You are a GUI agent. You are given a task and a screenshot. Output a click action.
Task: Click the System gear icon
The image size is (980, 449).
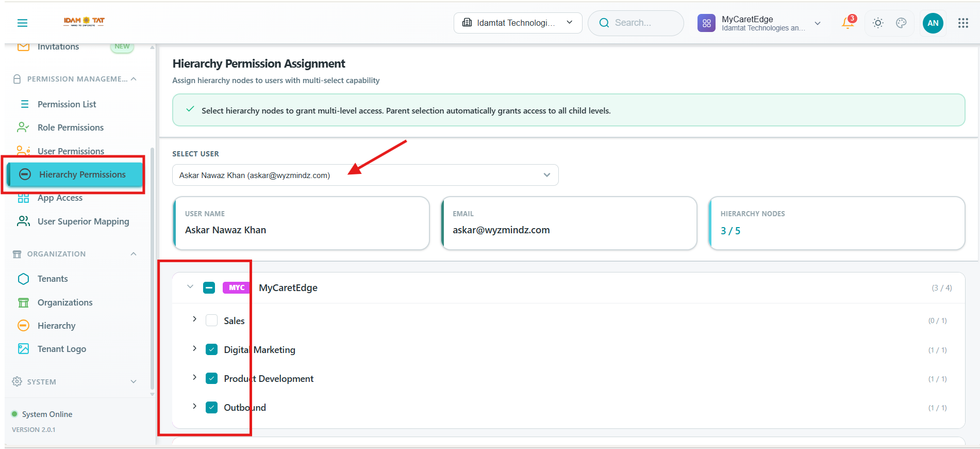[17, 381]
